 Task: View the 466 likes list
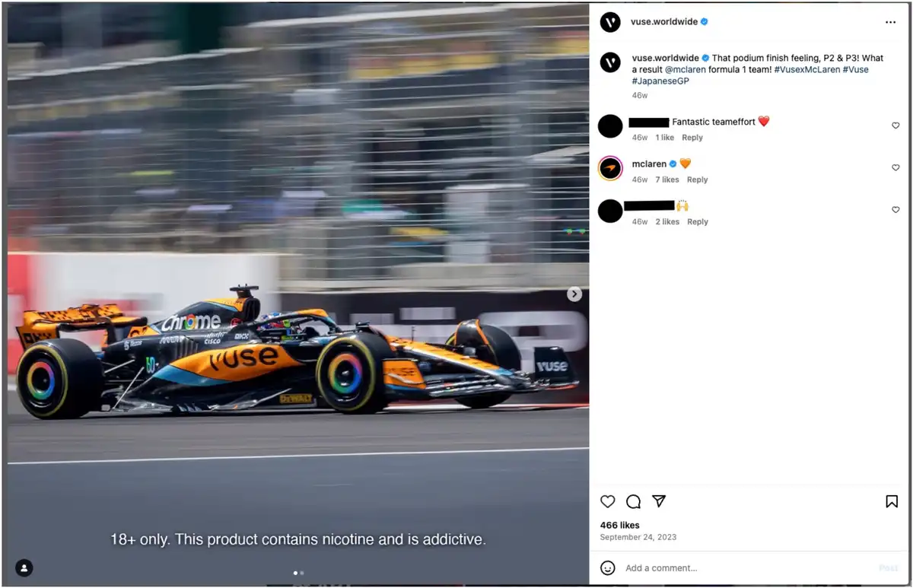click(619, 525)
